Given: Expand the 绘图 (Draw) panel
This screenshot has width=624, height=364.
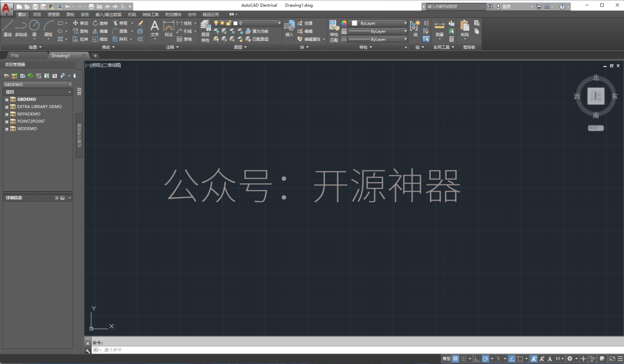Looking at the screenshot, I should 35,47.
